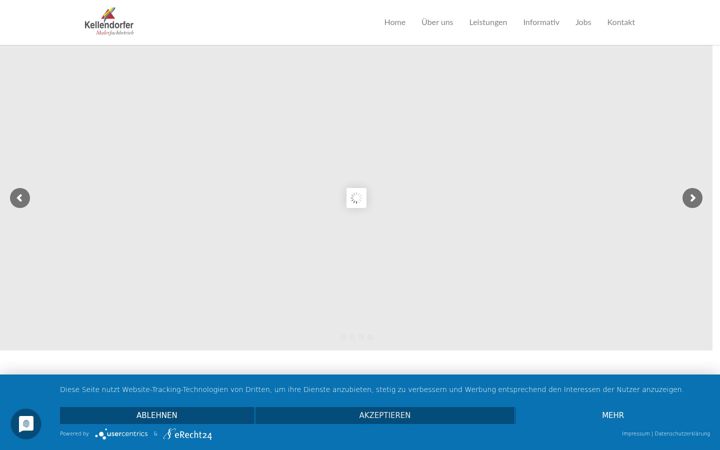Decline tracking with ABLEHNEN button
The image size is (720, 450).
(x=157, y=415)
